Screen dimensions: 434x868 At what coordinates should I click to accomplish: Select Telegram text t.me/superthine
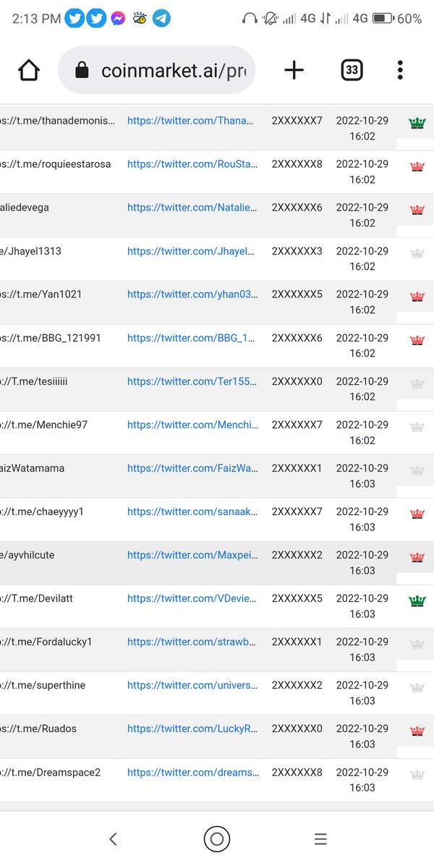tap(48, 685)
